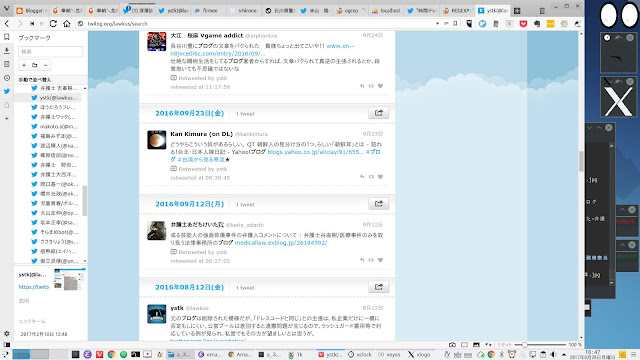This screenshot has height=360, width=640.
Task: Open xlogo window from taskbar
Action: (x=419, y=354)
